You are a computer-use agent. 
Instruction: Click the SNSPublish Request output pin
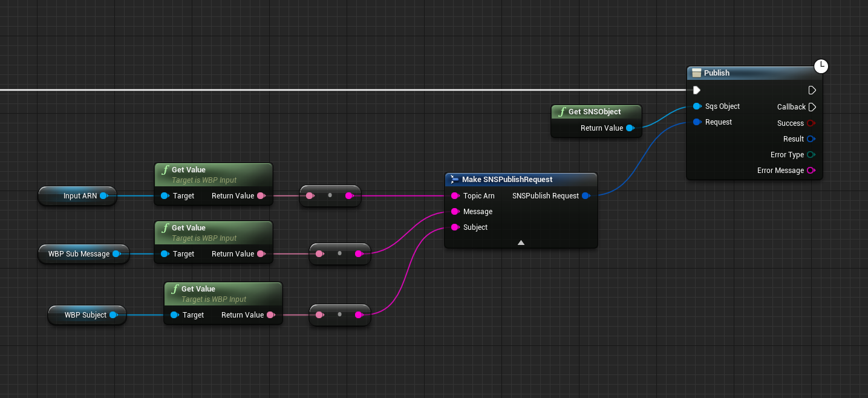click(585, 195)
